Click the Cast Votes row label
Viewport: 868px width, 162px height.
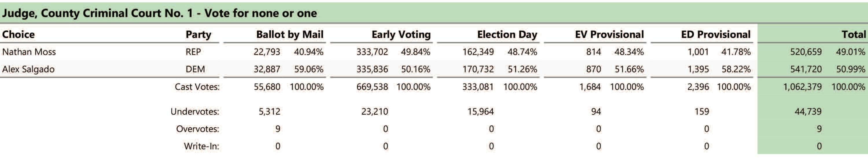point(197,87)
